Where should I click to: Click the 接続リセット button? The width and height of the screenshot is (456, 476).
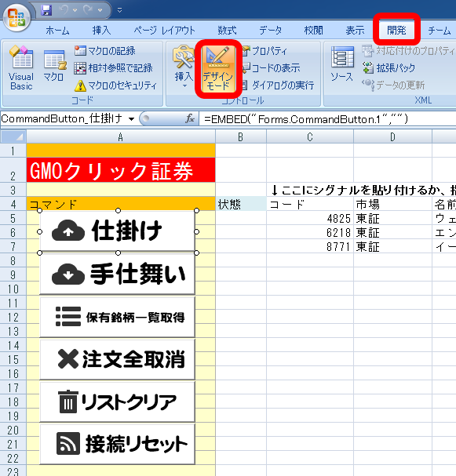[118, 445]
